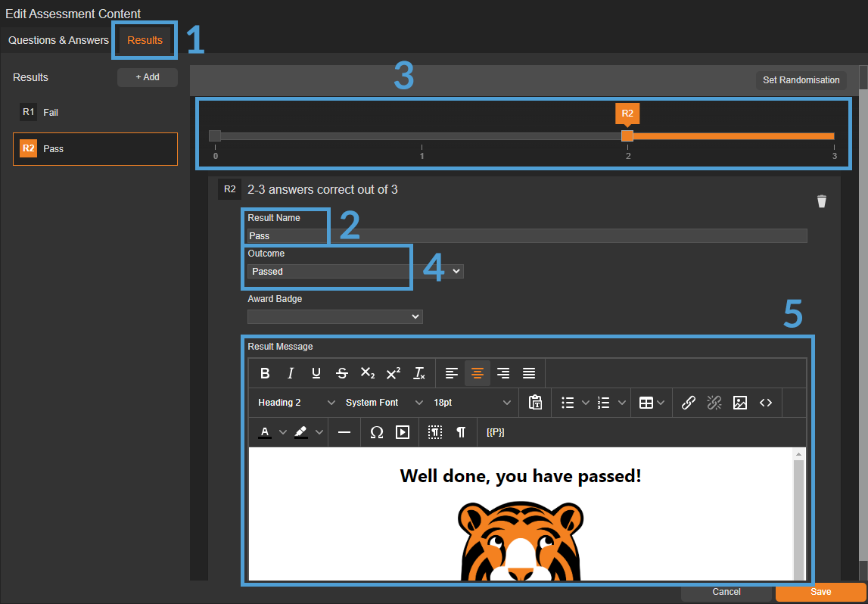This screenshot has height=604, width=868.
Task: Open the Heading 2 format dropdown
Action: 296,403
